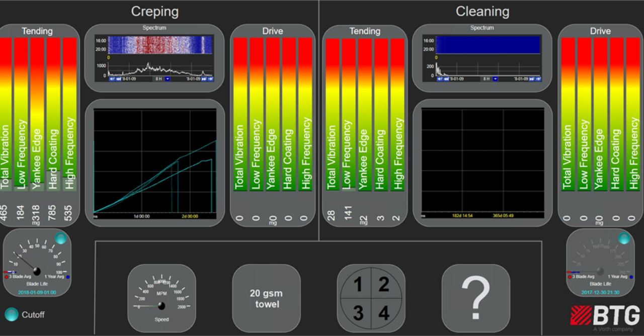Image resolution: width=644 pixels, height=336 pixels.
Task: Select the Creping section header
Action: coord(154,12)
